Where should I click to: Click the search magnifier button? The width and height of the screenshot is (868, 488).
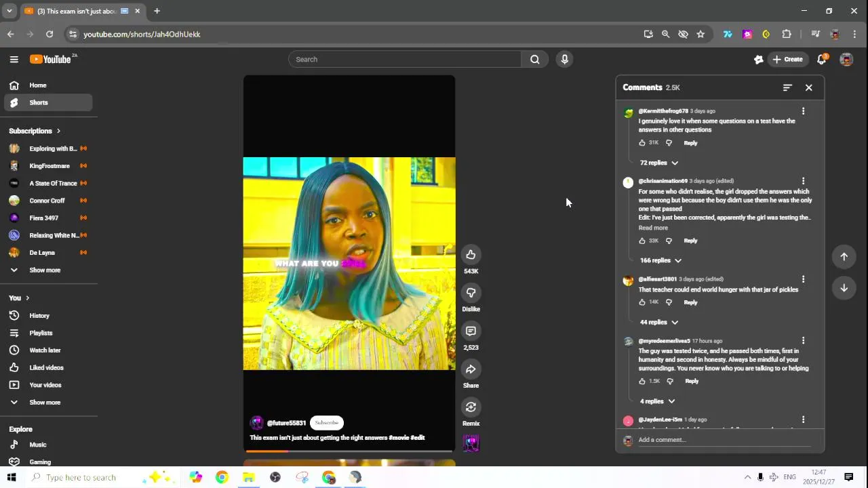pyautogui.click(x=535, y=59)
